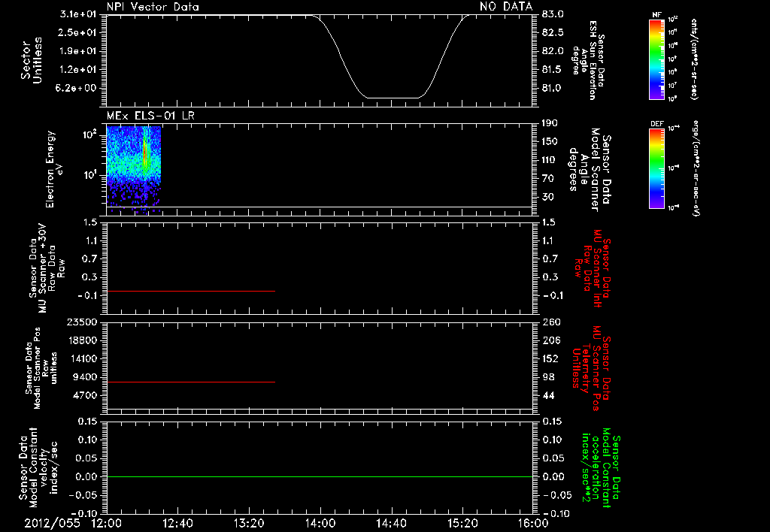
Task: Click the electron spectrogram data region
Action: pyautogui.click(x=134, y=169)
